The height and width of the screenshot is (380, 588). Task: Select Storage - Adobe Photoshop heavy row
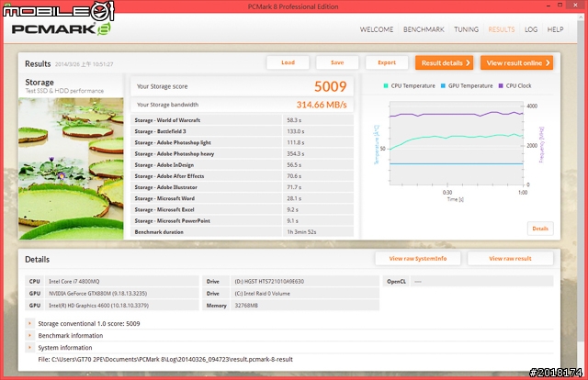[242, 154]
